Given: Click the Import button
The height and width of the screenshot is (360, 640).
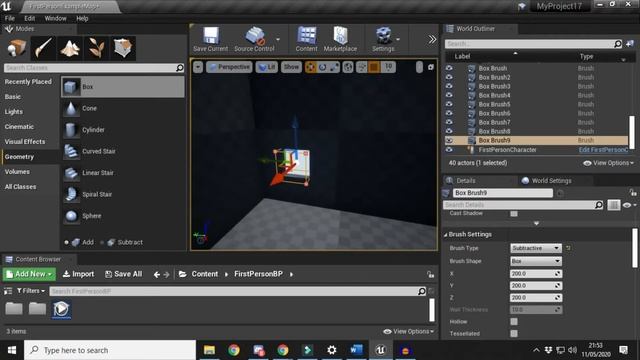Looking at the screenshot, I should point(78,274).
